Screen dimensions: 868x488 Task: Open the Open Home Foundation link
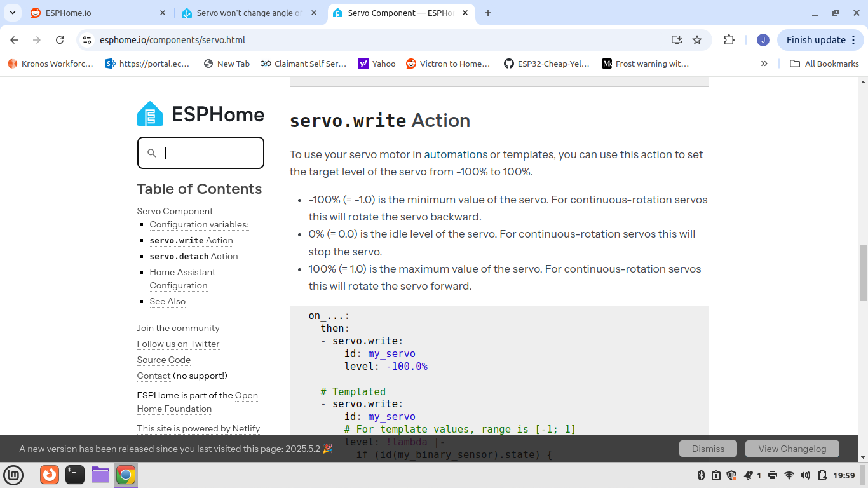tap(198, 402)
